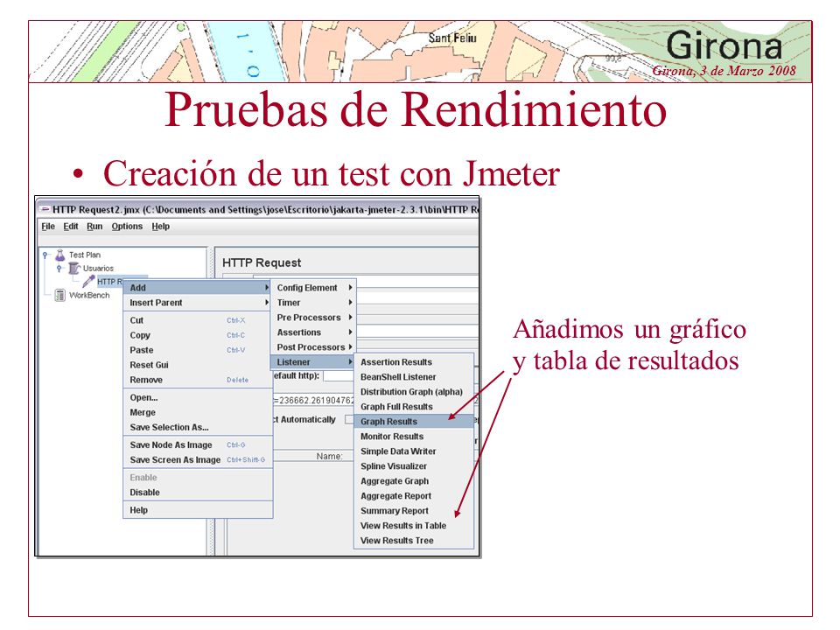The image size is (840, 630).
Task: Expand the Timer submenu
Action: (313, 303)
